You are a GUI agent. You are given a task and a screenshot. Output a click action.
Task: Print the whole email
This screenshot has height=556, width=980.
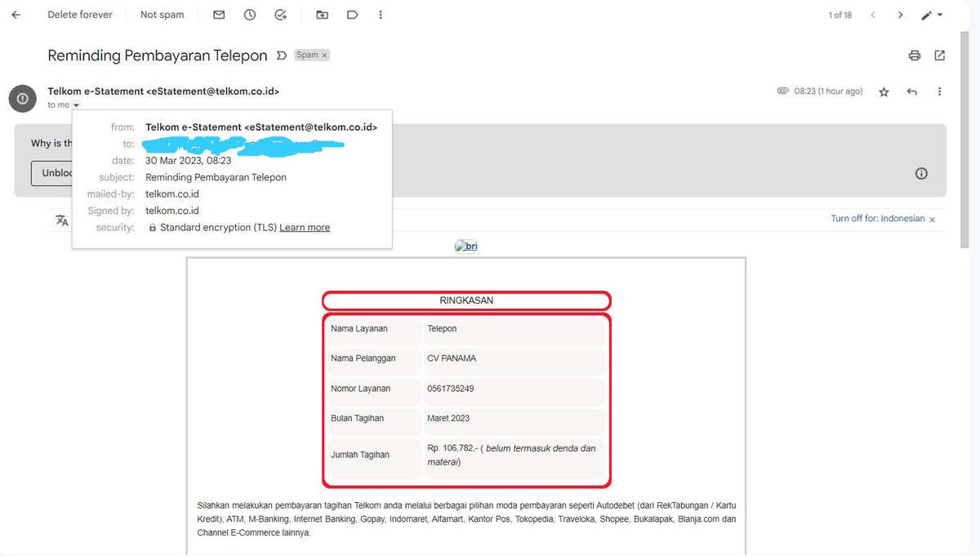(915, 56)
